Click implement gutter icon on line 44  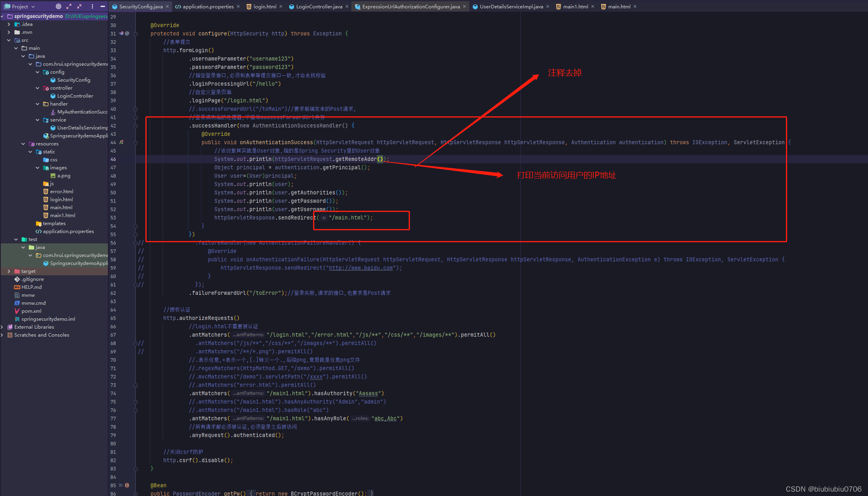121,142
